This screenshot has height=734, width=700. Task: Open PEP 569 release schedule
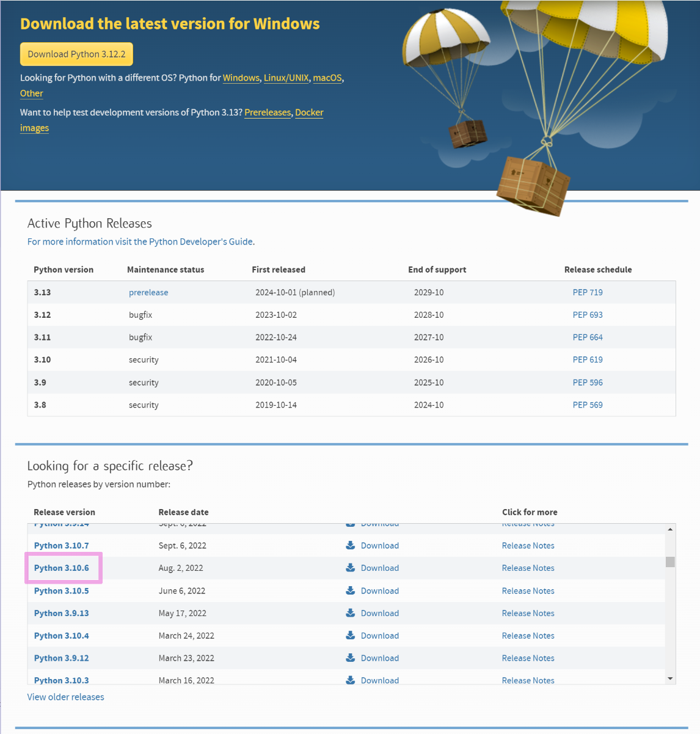click(x=588, y=405)
